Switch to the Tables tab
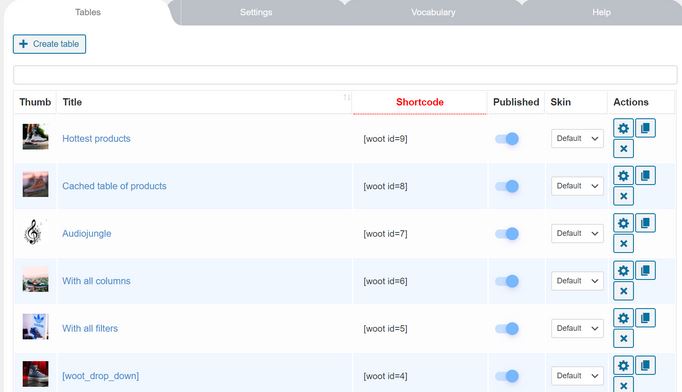The width and height of the screenshot is (682, 392). point(88,12)
